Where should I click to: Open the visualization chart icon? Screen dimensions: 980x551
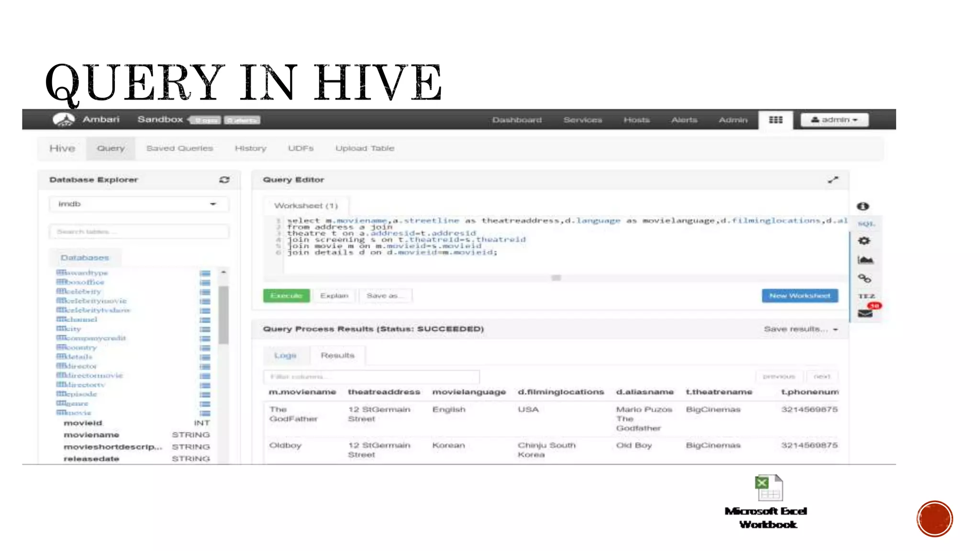pos(865,260)
